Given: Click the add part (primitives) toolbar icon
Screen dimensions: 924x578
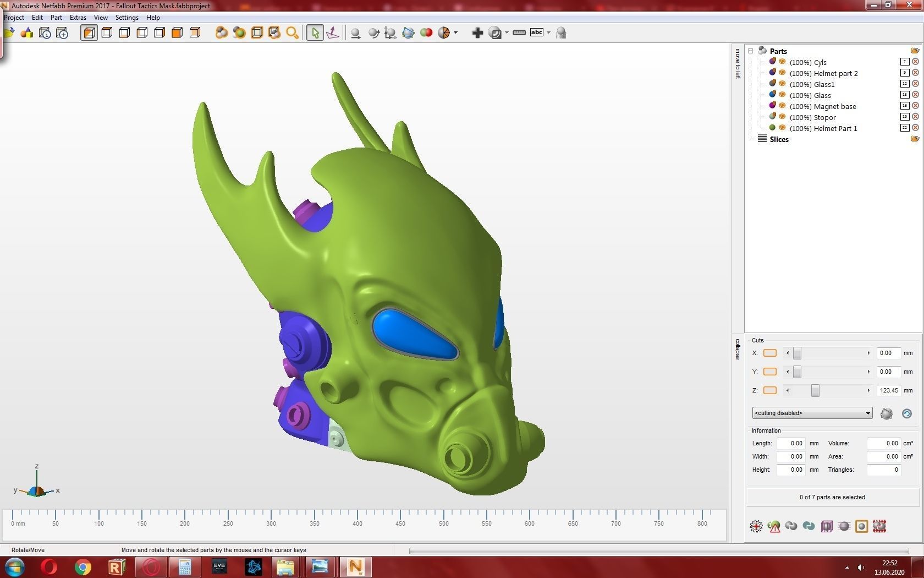Looking at the screenshot, I should click(26, 33).
